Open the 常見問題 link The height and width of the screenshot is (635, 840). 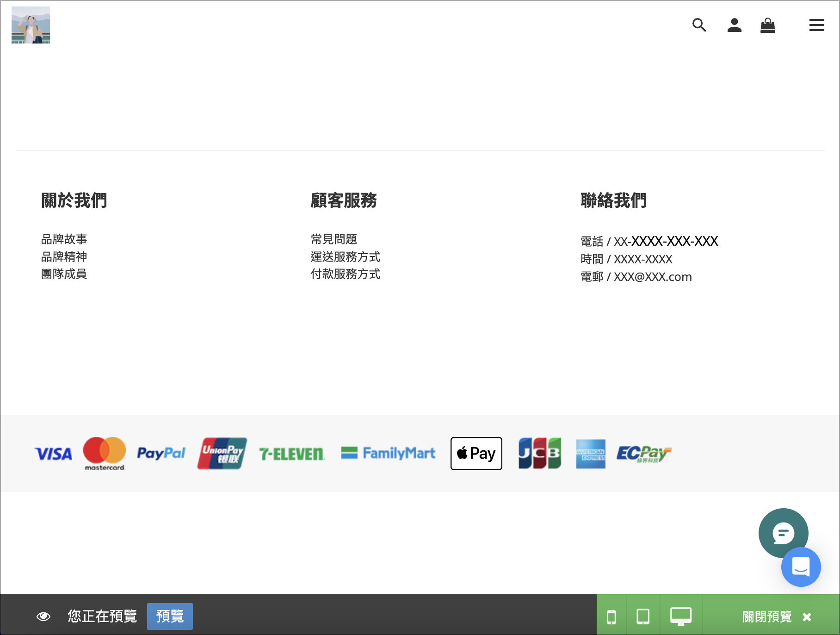click(x=334, y=239)
